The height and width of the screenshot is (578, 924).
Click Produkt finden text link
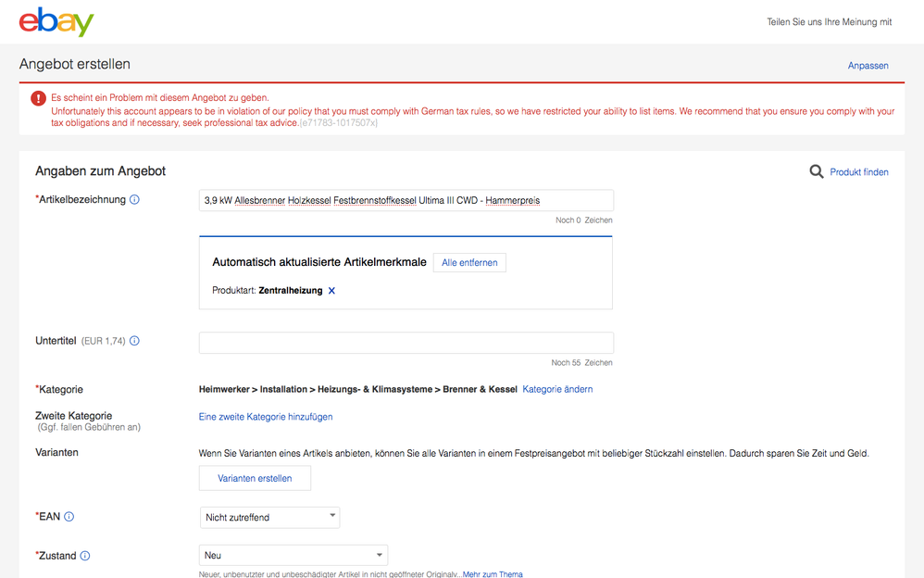click(x=857, y=171)
